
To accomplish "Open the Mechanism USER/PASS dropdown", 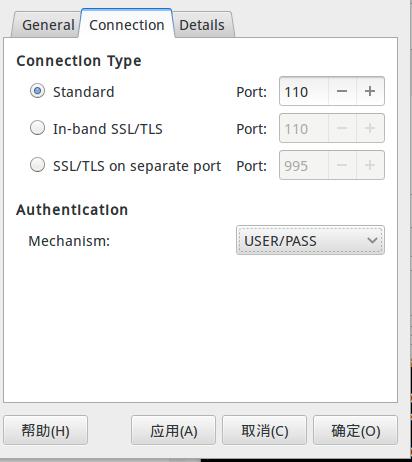I will (310, 240).
